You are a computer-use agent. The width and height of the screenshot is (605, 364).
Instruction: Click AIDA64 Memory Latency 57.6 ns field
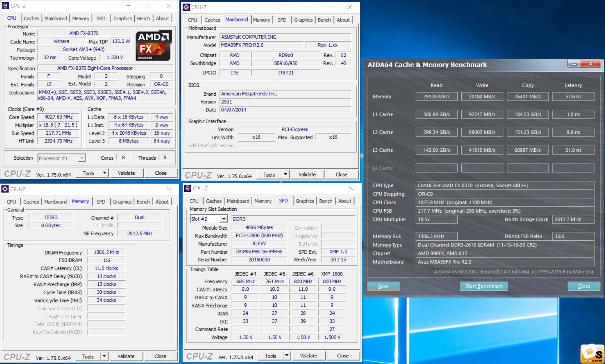click(x=573, y=96)
